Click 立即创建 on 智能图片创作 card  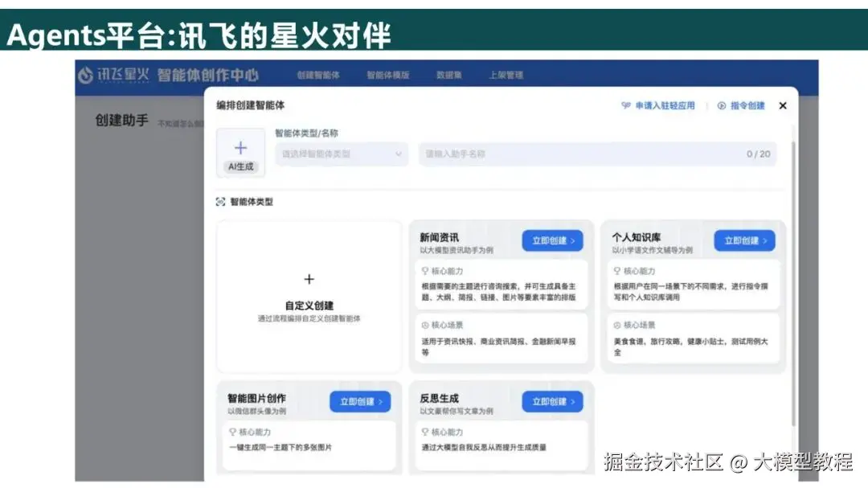coord(360,402)
